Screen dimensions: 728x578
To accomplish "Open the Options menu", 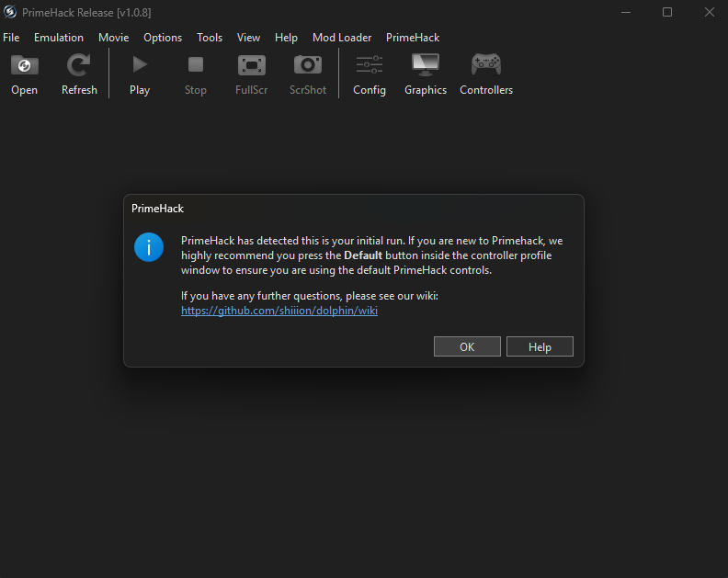I will (163, 38).
